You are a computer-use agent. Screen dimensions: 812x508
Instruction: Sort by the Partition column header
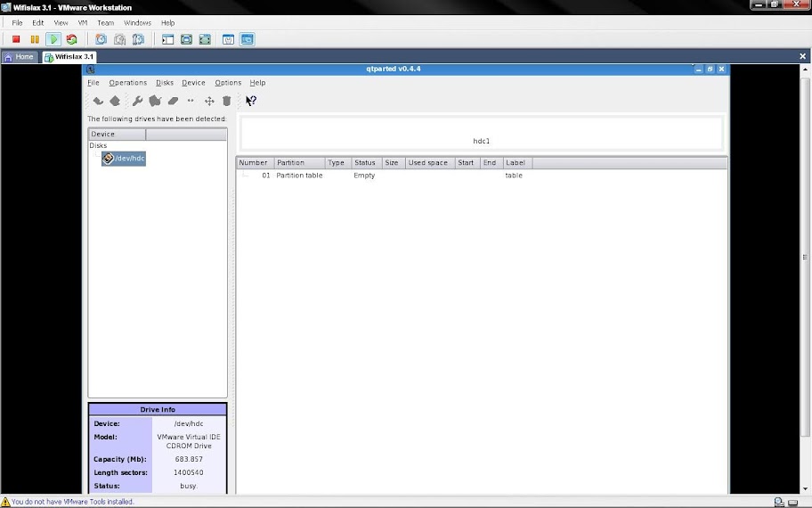click(x=299, y=163)
